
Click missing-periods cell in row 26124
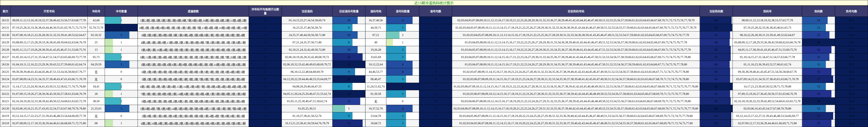pyautogui.click(x=193, y=79)
